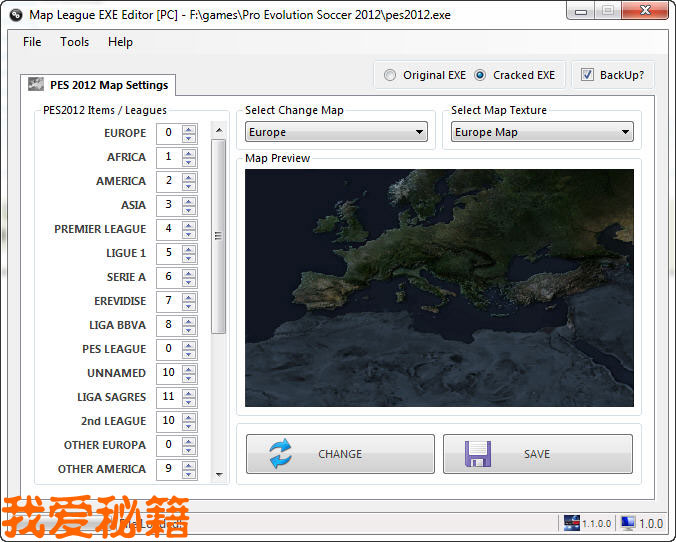Click the purple floppy disk save icon
Screen dimensions: 676x542
click(478, 454)
